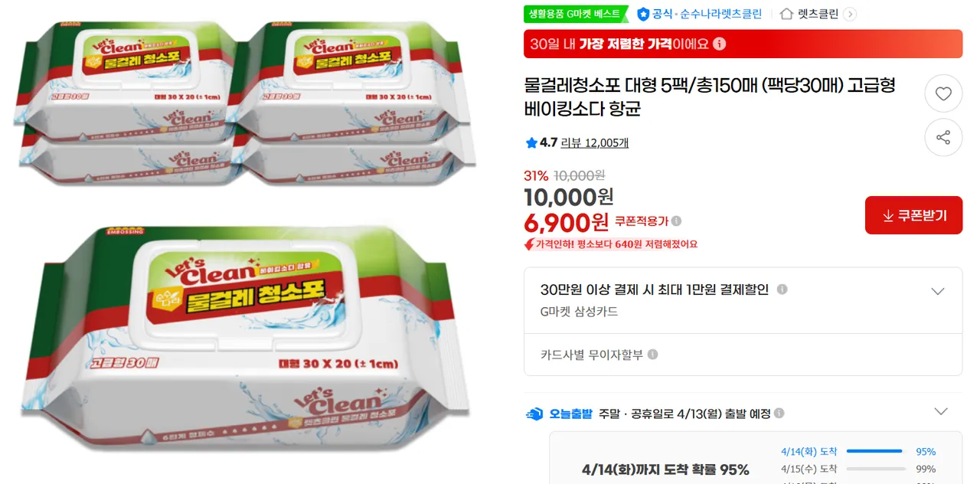Click info icon next to 카드사별 무이자할부
Image resolution: width=980 pixels, height=484 pixels.
tap(652, 355)
